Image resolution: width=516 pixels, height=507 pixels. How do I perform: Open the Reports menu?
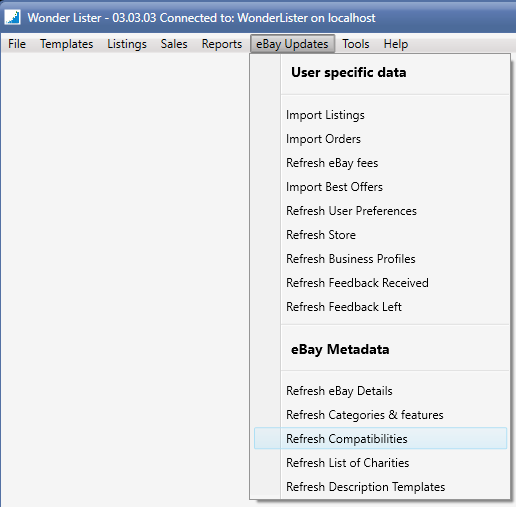pos(222,44)
